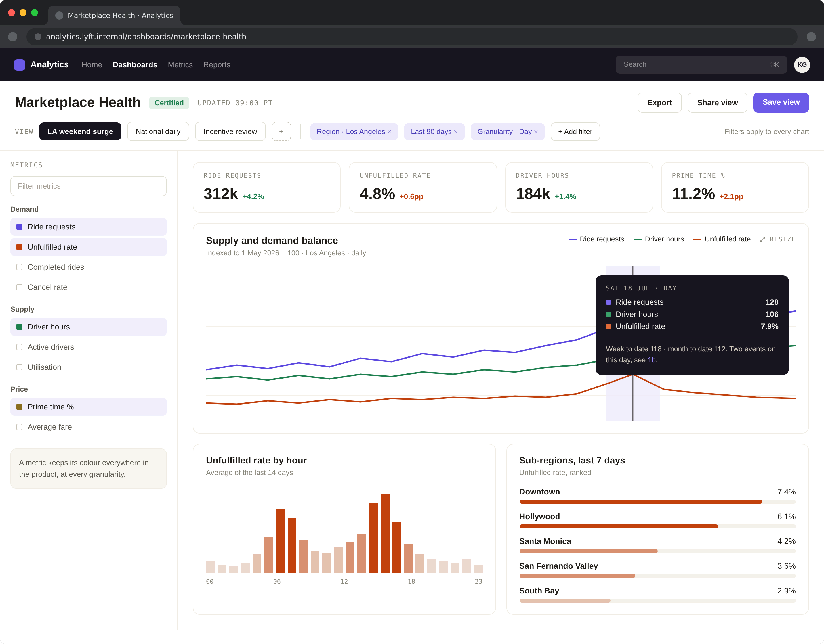This screenshot has height=644, width=824.
Task: Click the Santa Monica progress bar
Action: pos(657,551)
